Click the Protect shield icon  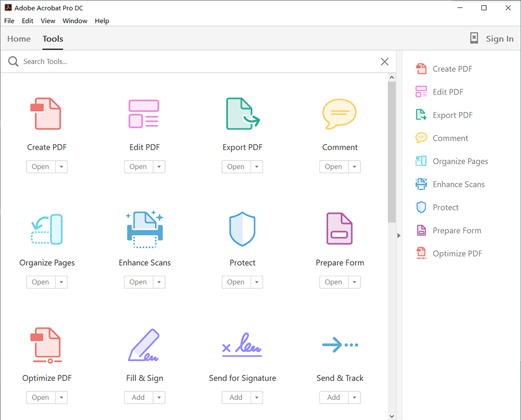click(x=242, y=229)
